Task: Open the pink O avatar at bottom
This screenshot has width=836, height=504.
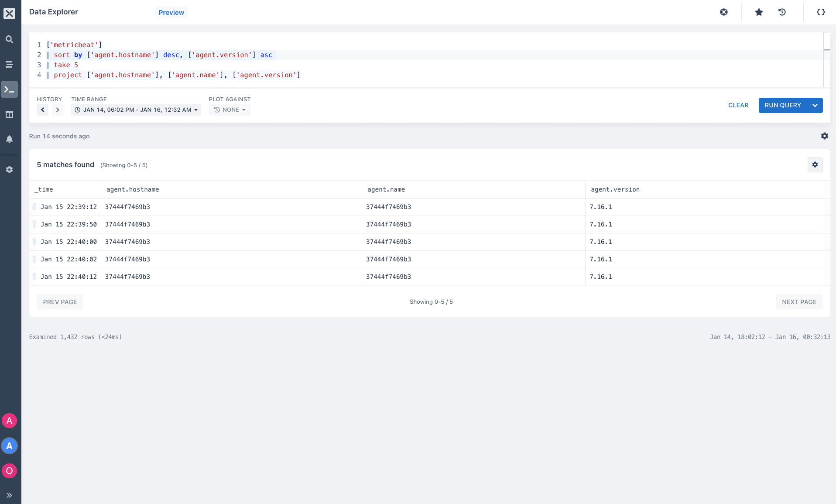Action: click(9, 471)
